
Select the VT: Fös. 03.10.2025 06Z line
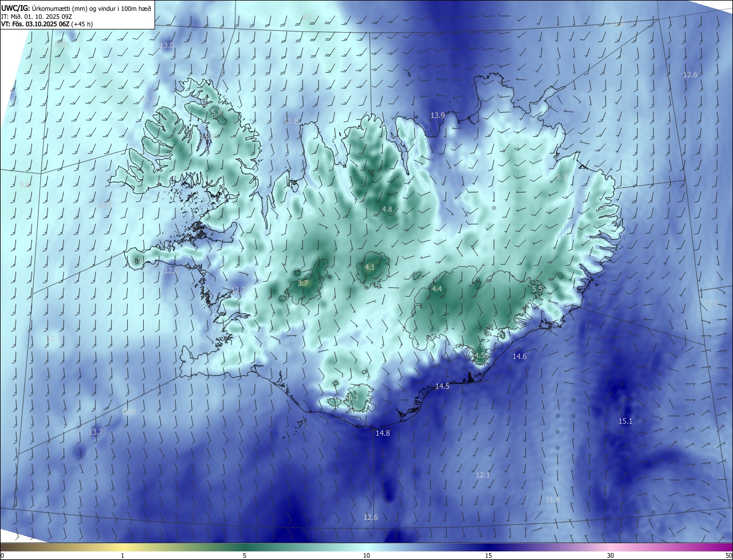[47, 24]
